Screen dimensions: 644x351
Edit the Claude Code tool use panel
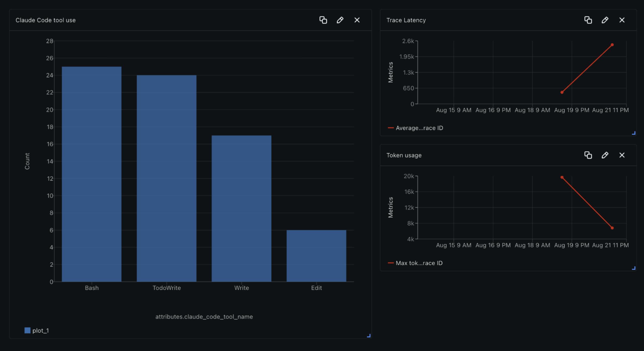tap(340, 20)
